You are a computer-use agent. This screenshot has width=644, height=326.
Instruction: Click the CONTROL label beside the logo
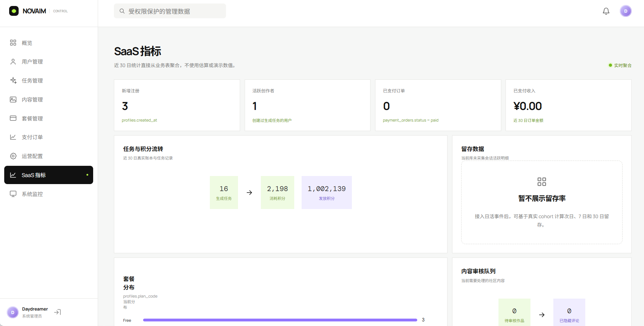pyautogui.click(x=60, y=11)
